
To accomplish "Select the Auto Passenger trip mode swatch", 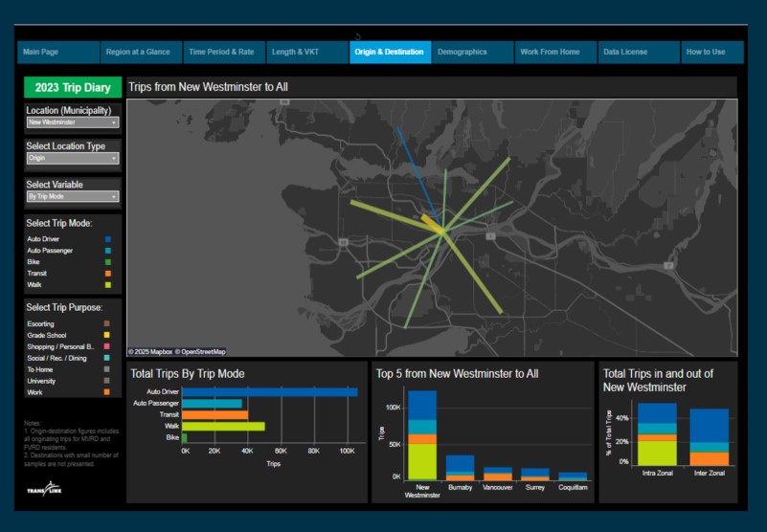I will 107,250.
